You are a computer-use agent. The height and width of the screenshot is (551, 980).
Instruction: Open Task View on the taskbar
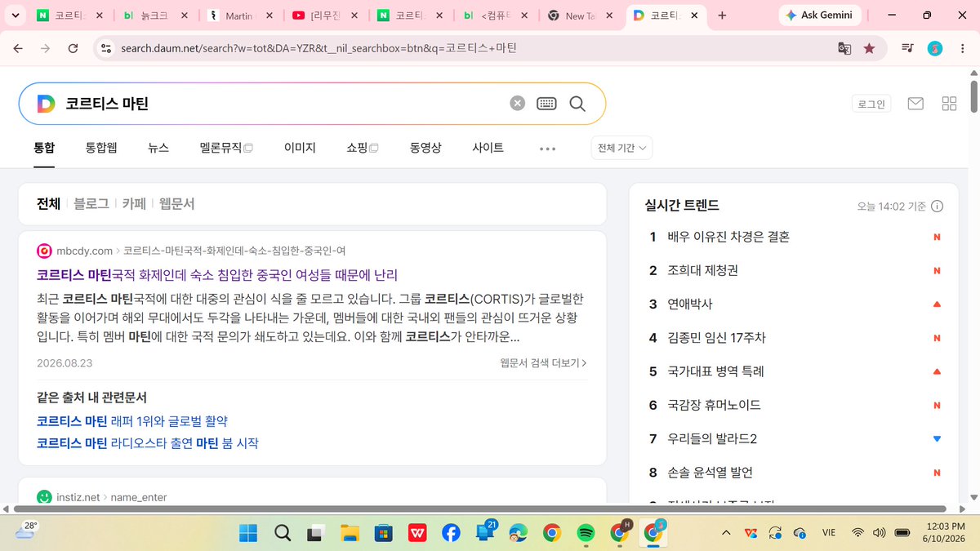pos(316,533)
